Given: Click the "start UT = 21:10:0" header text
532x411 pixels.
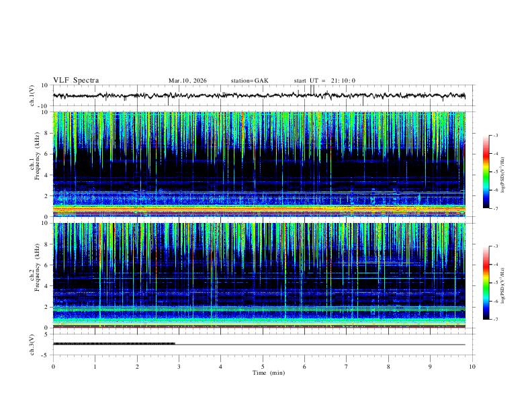Looking at the screenshot, I should pos(324,81).
